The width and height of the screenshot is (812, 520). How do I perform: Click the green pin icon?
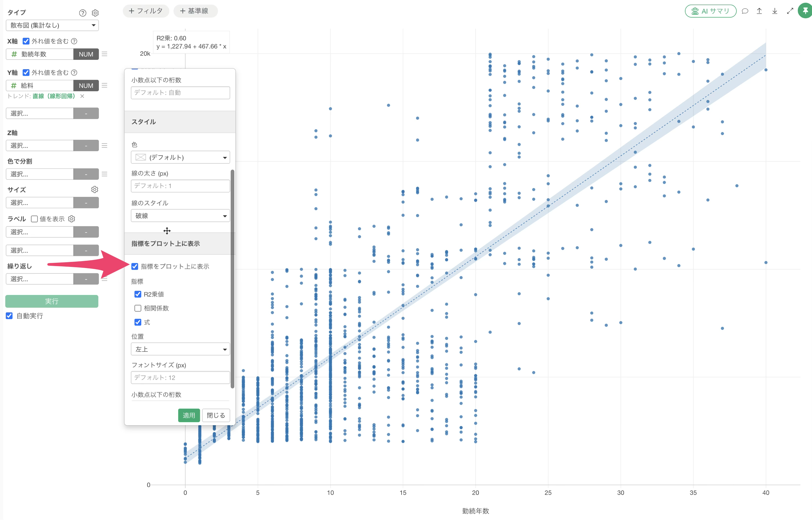tap(805, 11)
